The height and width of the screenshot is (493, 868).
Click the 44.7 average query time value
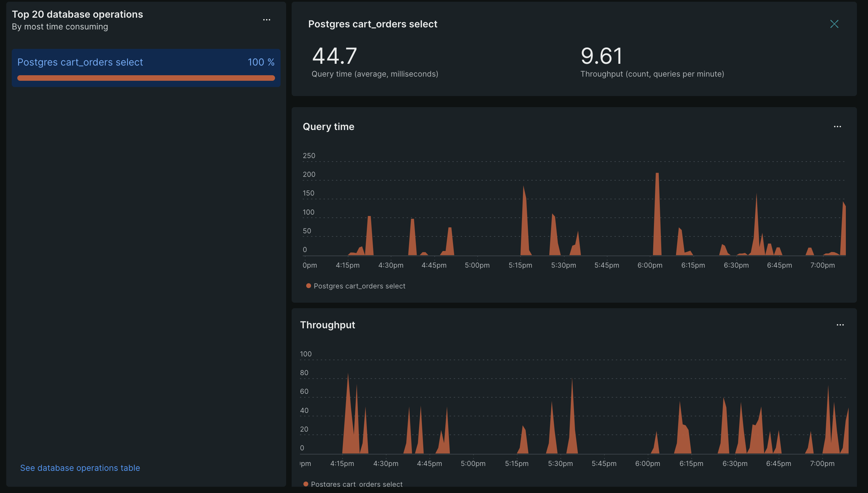pos(334,56)
